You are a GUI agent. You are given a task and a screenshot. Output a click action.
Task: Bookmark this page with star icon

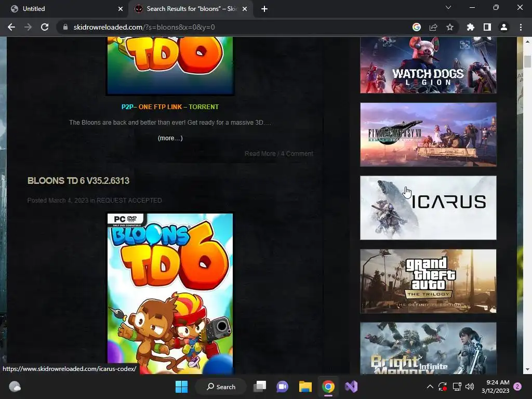point(449,27)
